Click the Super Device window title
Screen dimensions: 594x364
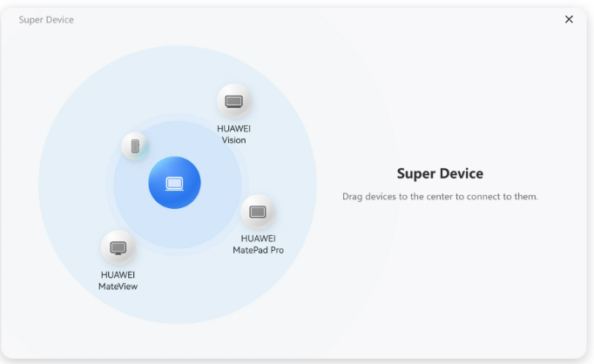46,20
